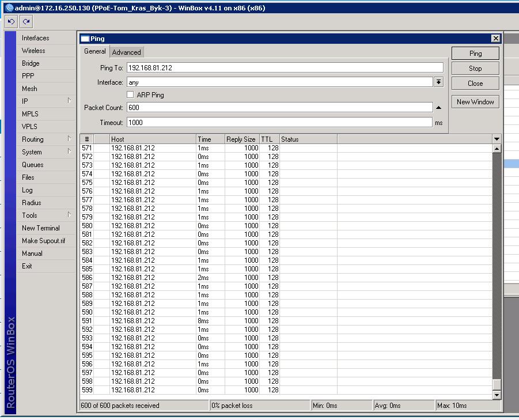Click the scrollbar up arrow in the ping results
This screenshot has width=519, height=420.
click(x=497, y=149)
